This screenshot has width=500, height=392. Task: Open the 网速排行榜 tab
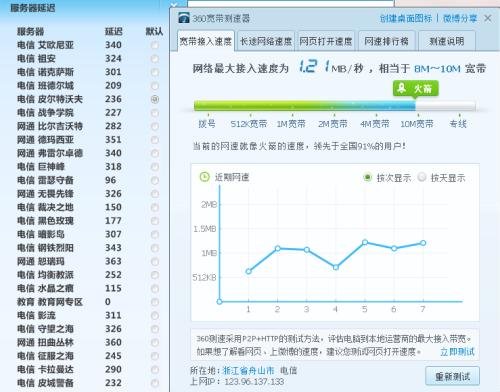pyautogui.click(x=386, y=41)
